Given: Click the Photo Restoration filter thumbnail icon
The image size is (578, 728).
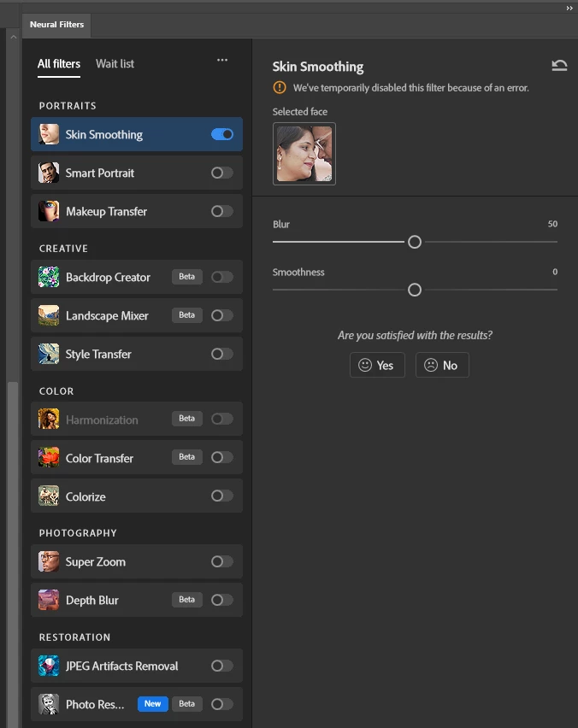Looking at the screenshot, I should pyautogui.click(x=49, y=704).
